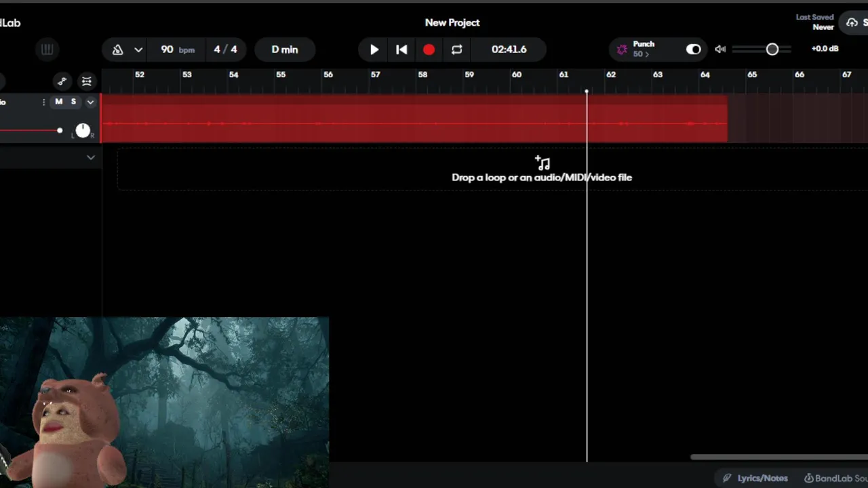This screenshot has width=868, height=488.
Task: Click the playhead marker handle on the ruler
Action: 587,91
